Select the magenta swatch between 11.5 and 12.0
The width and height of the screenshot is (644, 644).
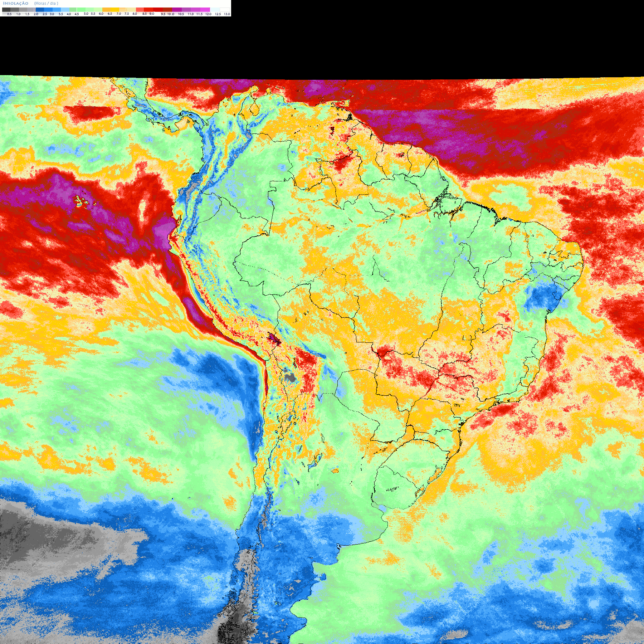(x=205, y=10)
